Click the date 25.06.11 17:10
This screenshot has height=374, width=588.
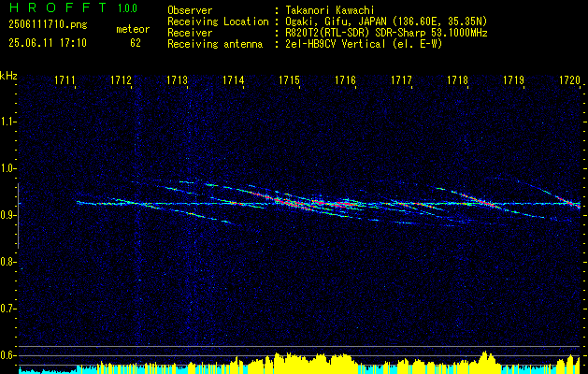tap(48, 43)
